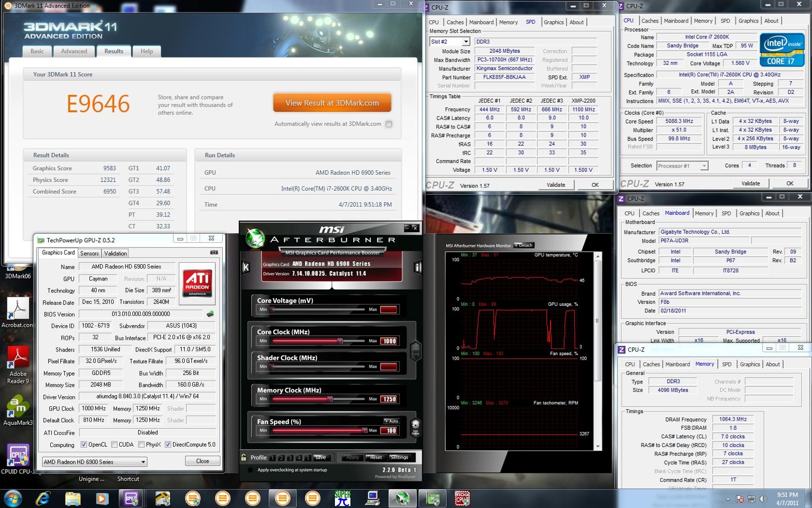The width and height of the screenshot is (812, 508).
Task: Open the Validation tab in GPU-Z
Action: click(116, 253)
